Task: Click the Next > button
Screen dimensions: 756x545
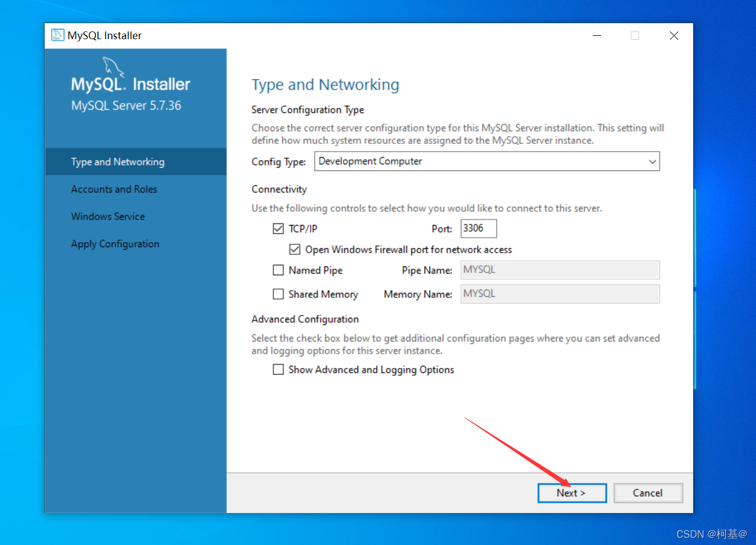Action: [572, 493]
